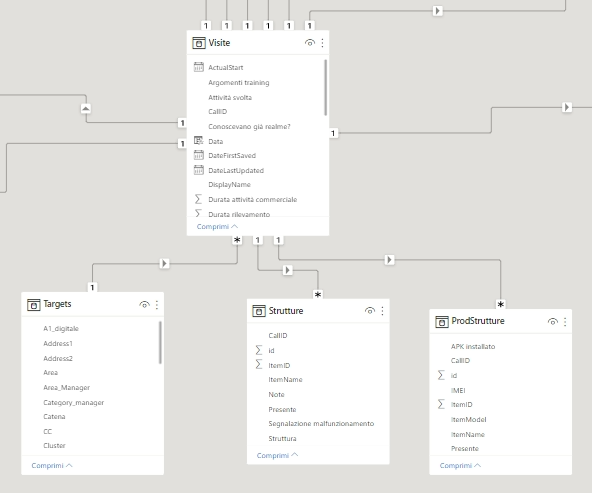Screen dimensions: 592x493
Task: Toggle visibility of the ProdStrutture table
Action: [x=553, y=322]
